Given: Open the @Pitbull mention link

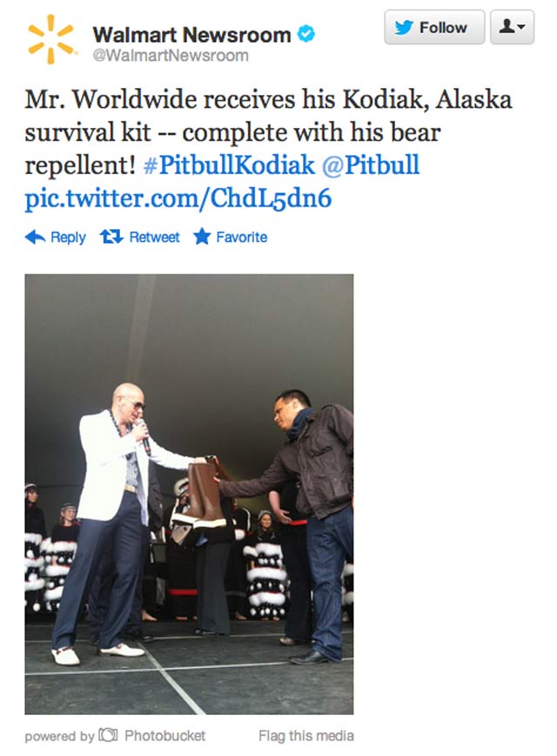Looking at the screenshot, I should point(371,165).
